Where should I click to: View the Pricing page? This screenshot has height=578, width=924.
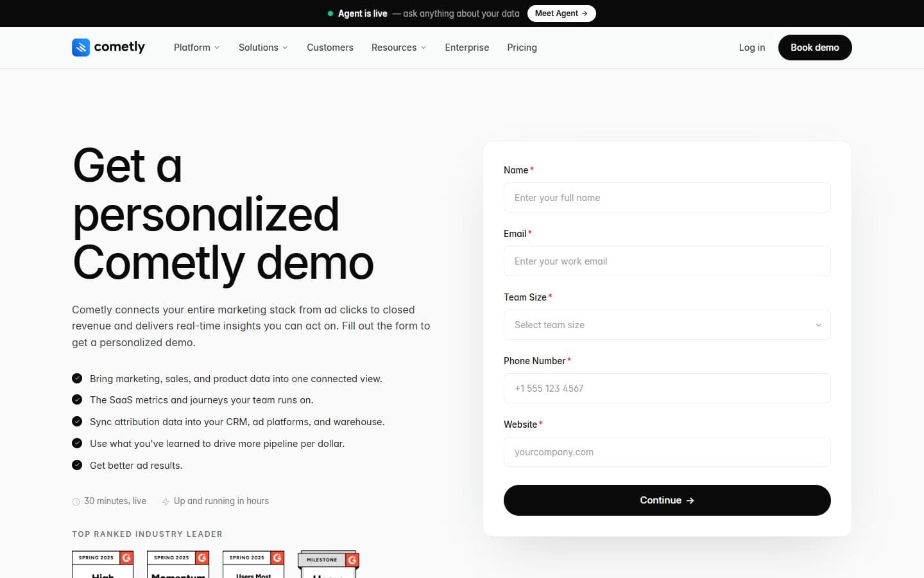coord(522,48)
